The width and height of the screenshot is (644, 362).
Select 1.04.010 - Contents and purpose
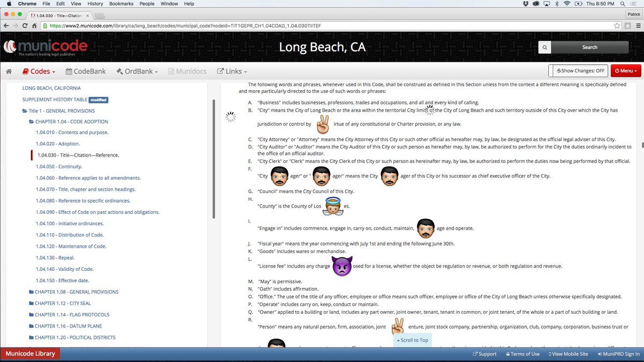(x=72, y=132)
